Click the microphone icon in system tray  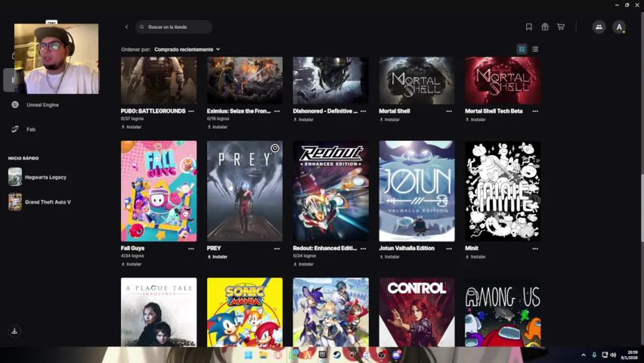click(x=594, y=355)
